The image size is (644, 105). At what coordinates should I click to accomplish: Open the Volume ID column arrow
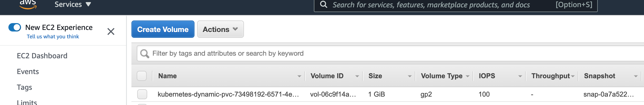357,76
